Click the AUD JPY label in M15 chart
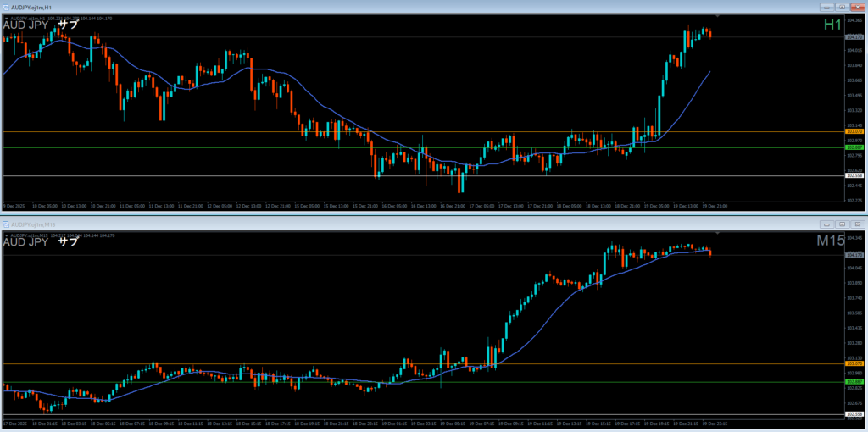Screen dimensions: 868x432 tap(26, 242)
